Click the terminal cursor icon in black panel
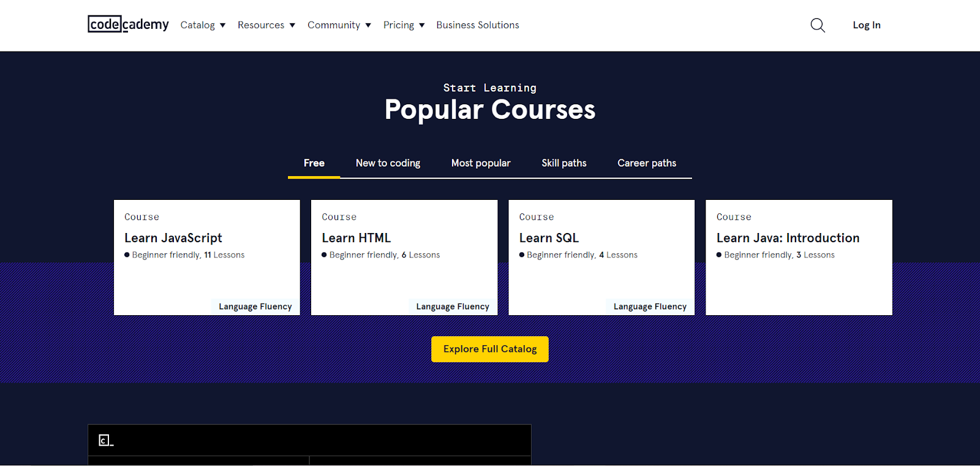This screenshot has height=466, width=980. pos(106,440)
